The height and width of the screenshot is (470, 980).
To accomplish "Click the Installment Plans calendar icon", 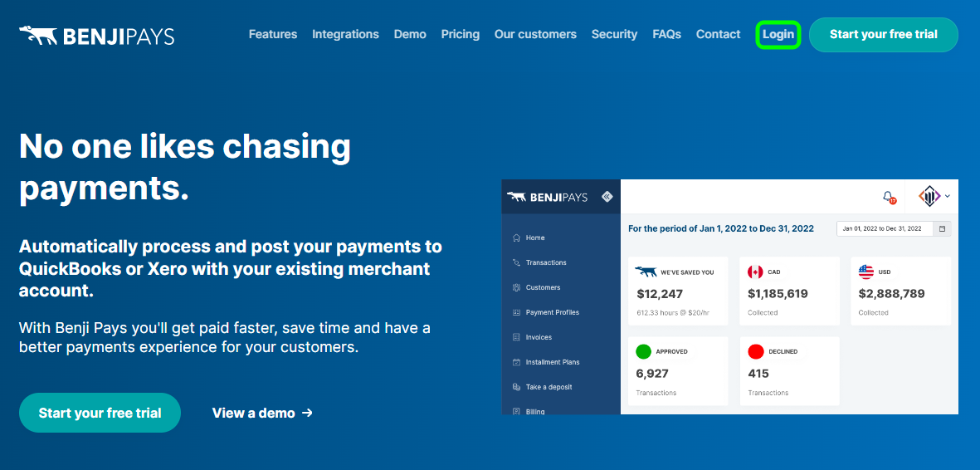I will point(516,362).
